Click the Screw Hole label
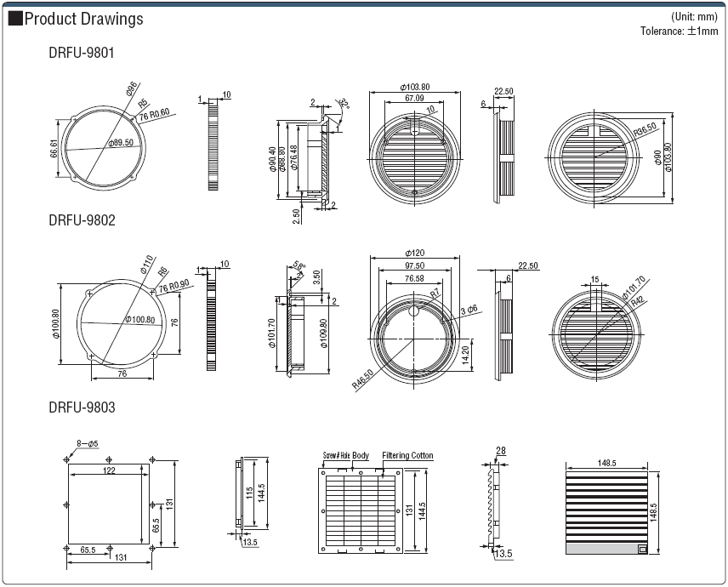This screenshot has height=587, width=728. point(337,456)
